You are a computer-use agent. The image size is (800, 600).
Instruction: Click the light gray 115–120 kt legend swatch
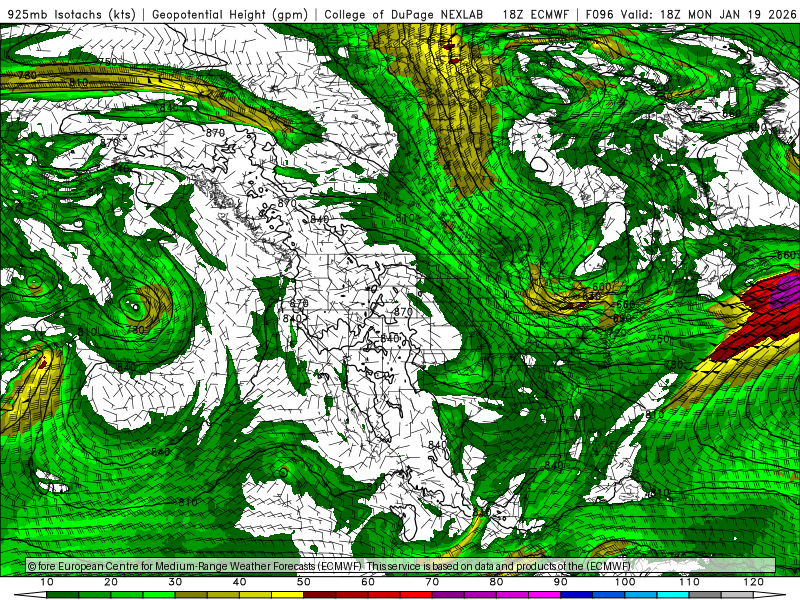[737, 595]
